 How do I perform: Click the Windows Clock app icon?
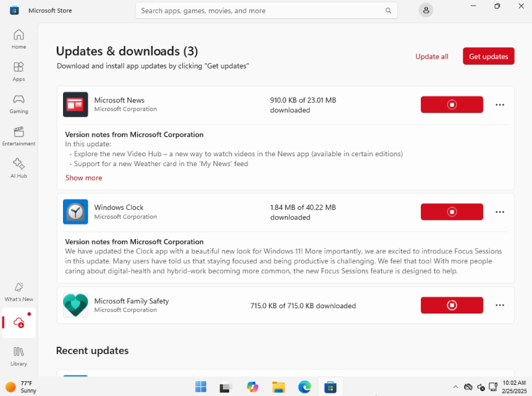click(x=75, y=212)
